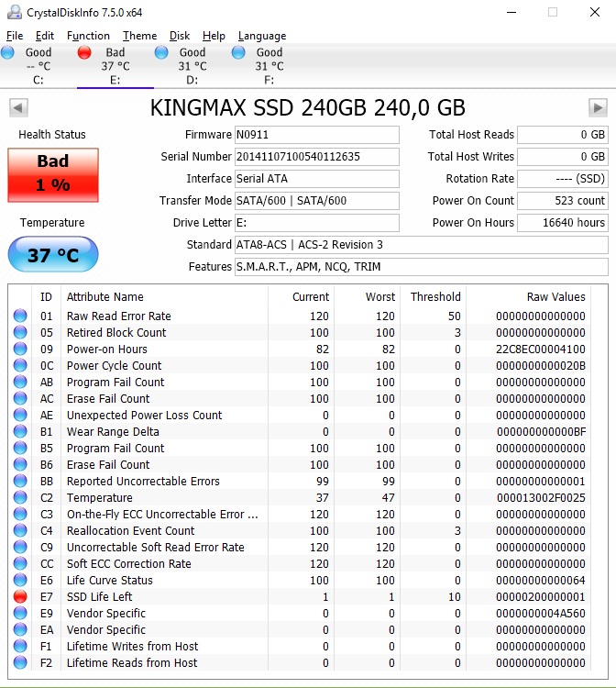Screen dimensions: 616x688
Task: Open the Language menu
Action: point(262,36)
